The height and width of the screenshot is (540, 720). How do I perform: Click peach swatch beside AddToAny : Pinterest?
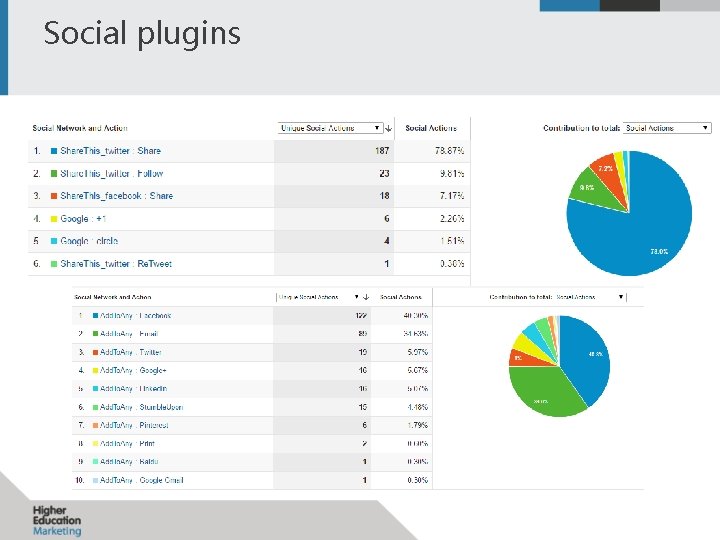pos(96,425)
